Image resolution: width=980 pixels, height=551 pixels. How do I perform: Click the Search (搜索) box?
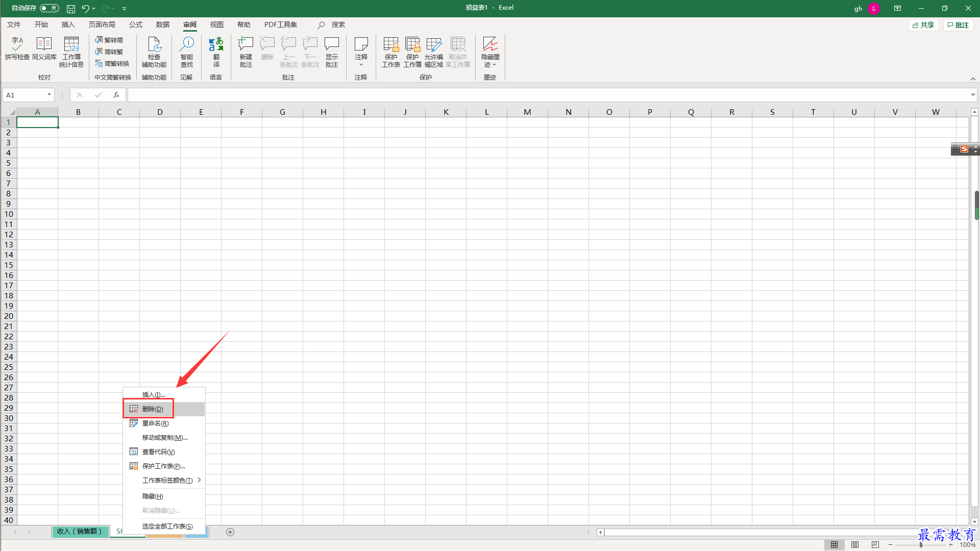(332, 24)
